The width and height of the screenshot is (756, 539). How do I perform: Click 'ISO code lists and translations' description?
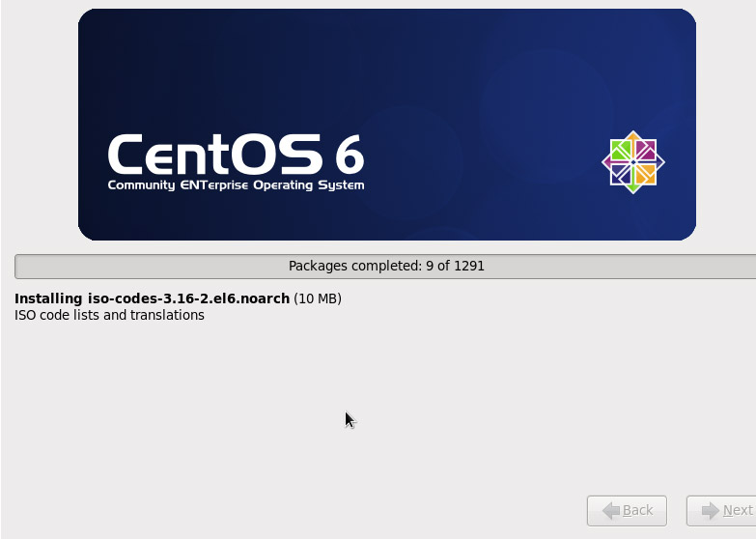click(x=109, y=315)
